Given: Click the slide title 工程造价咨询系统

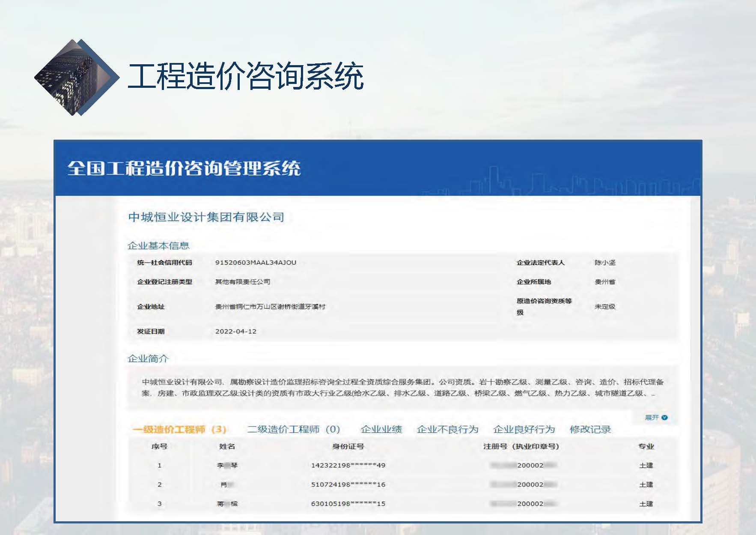Looking at the screenshot, I should point(246,76).
